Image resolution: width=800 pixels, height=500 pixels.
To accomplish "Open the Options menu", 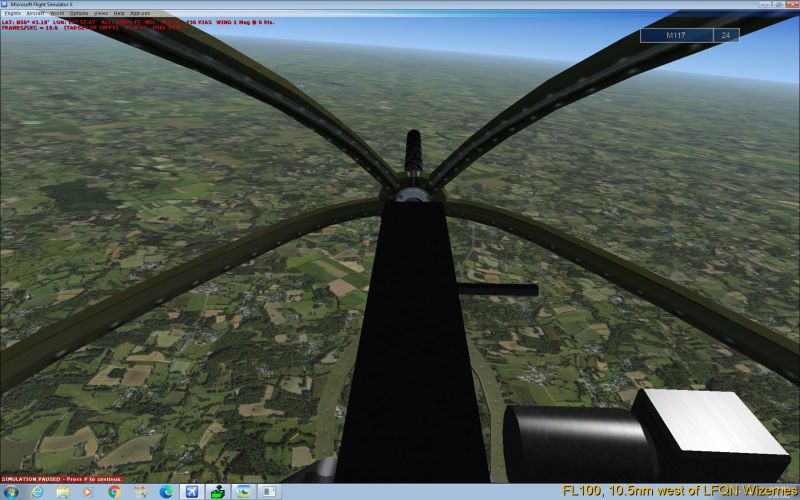I will coord(79,13).
